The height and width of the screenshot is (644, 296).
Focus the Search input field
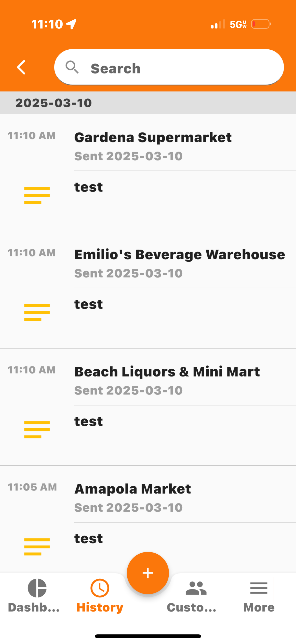[169, 67]
